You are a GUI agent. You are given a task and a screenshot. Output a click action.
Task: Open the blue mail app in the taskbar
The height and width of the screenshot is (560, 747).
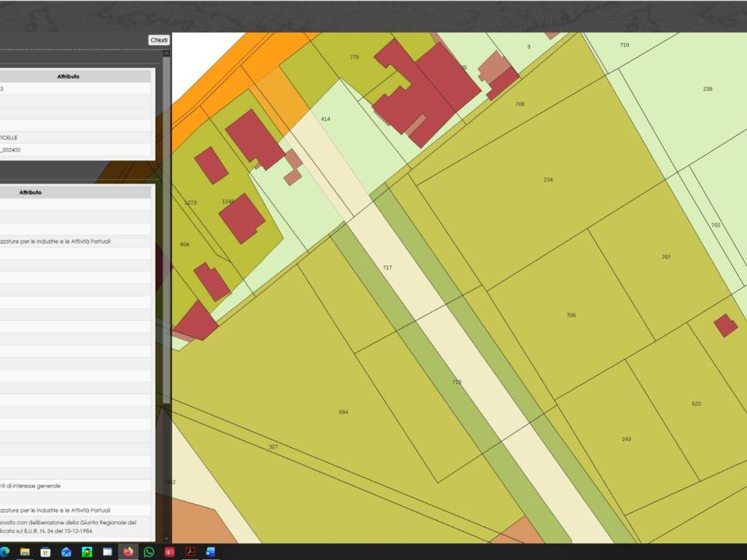[x=66, y=552]
